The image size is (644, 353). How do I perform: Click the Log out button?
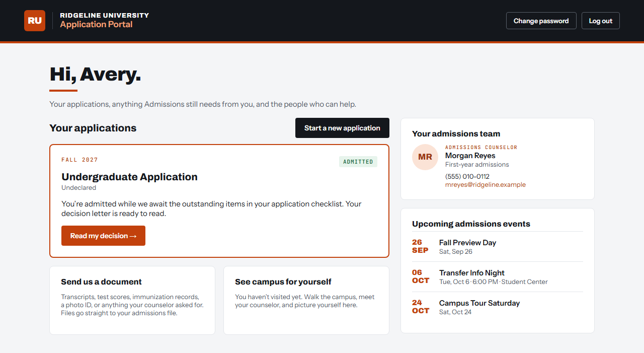point(601,21)
